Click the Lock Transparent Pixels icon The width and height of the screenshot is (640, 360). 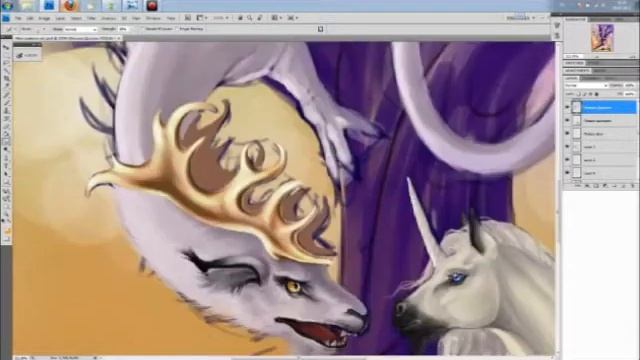tap(578, 94)
